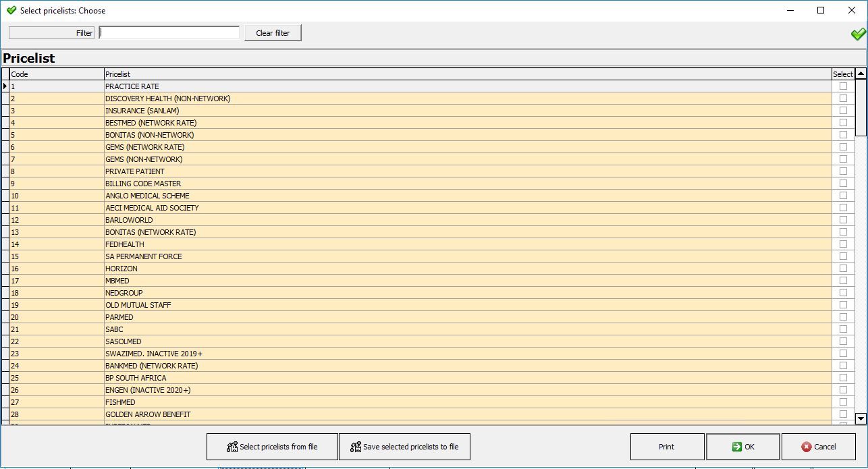The height and width of the screenshot is (469, 868).
Task: Tick the GEMS (NETWORK RATE) checkbox
Action: tap(843, 147)
